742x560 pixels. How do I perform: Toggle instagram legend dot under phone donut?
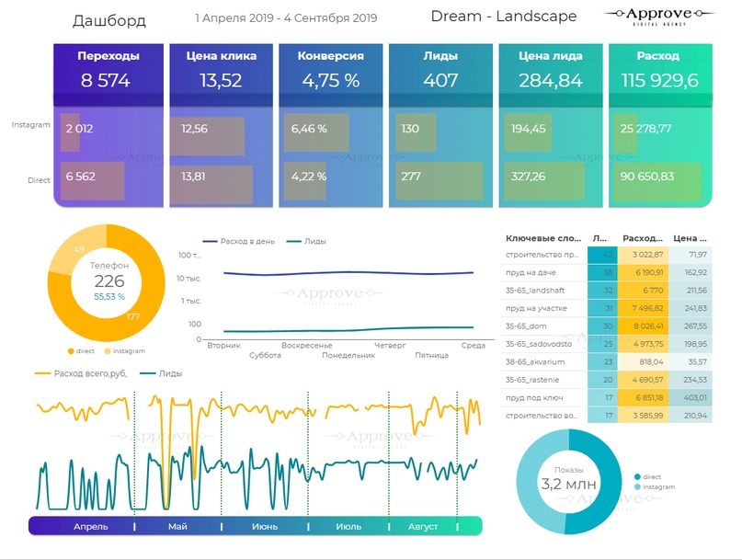click(x=108, y=351)
